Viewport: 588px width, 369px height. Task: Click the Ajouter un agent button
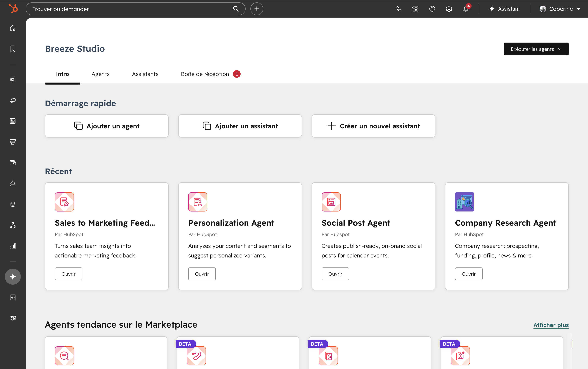[107, 126]
